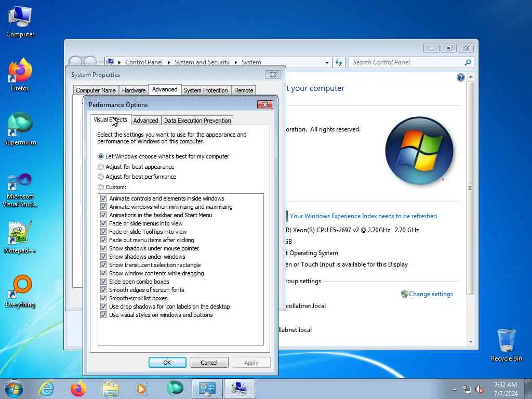Click the refresh button beside address bar
This screenshot has height=399, width=532.
click(x=339, y=62)
